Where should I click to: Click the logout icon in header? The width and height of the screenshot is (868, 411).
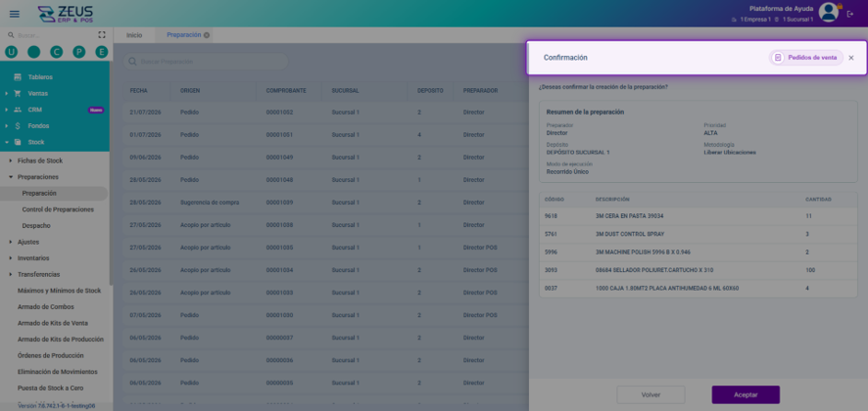click(850, 14)
